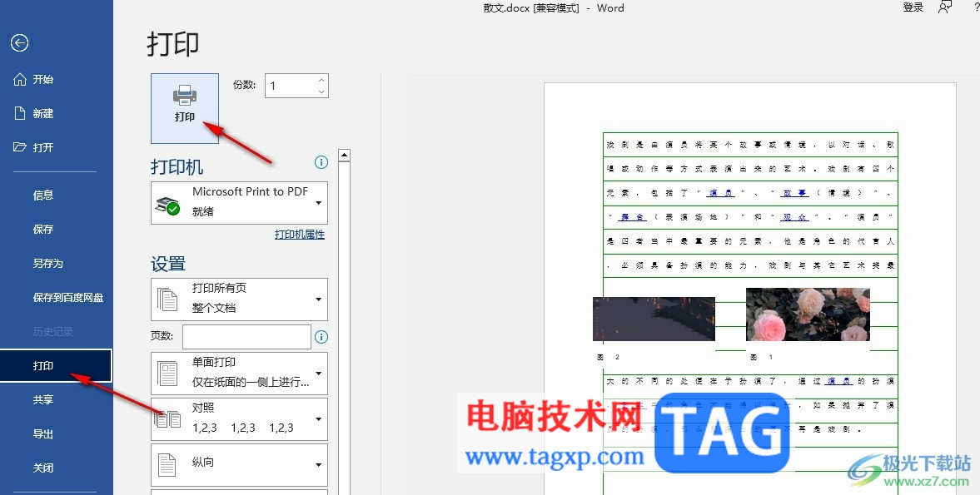Screen dimensions: 980x495
Task: Click the account person icon in the title bar
Action: [946, 7]
